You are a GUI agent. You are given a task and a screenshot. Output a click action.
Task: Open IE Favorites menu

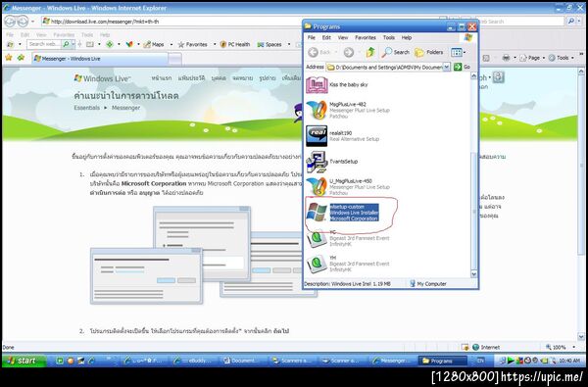click(x=64, y=35)
